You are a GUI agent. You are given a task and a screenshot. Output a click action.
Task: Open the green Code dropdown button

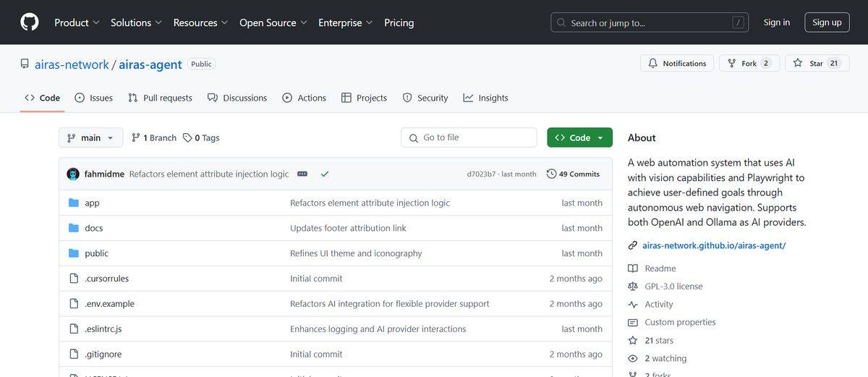pos(579,137)
